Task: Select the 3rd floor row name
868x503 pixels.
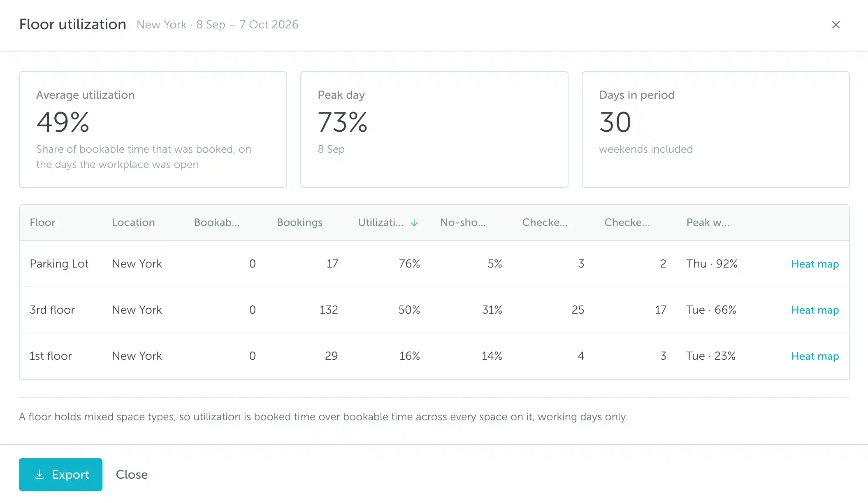Action: point(52,310)
